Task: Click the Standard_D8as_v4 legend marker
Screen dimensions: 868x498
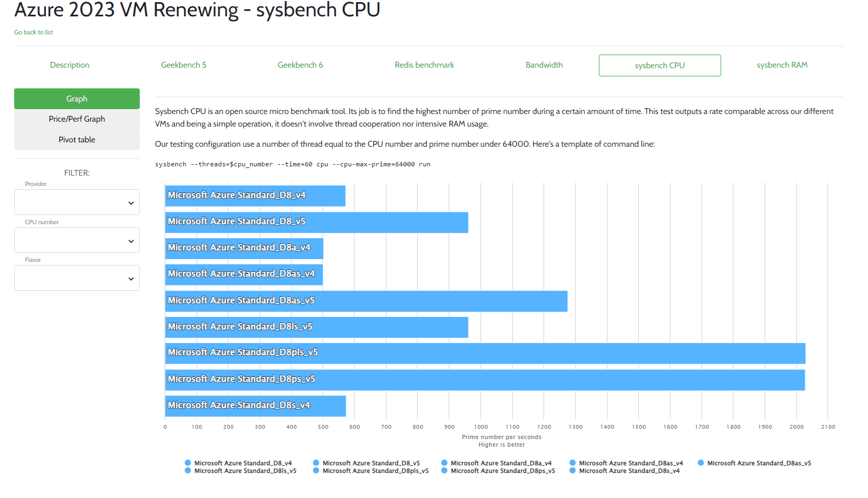Action: 572,463
